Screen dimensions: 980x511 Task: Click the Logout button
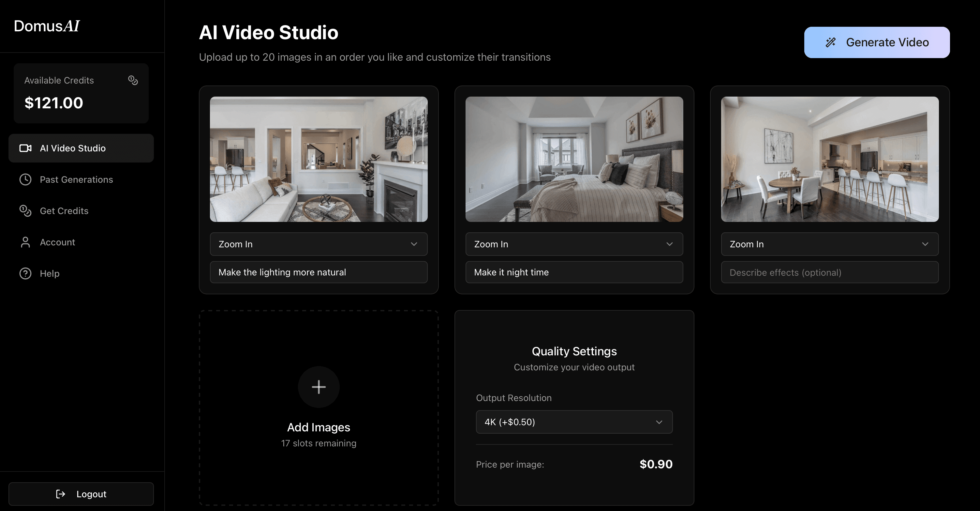tap(81, 494)
